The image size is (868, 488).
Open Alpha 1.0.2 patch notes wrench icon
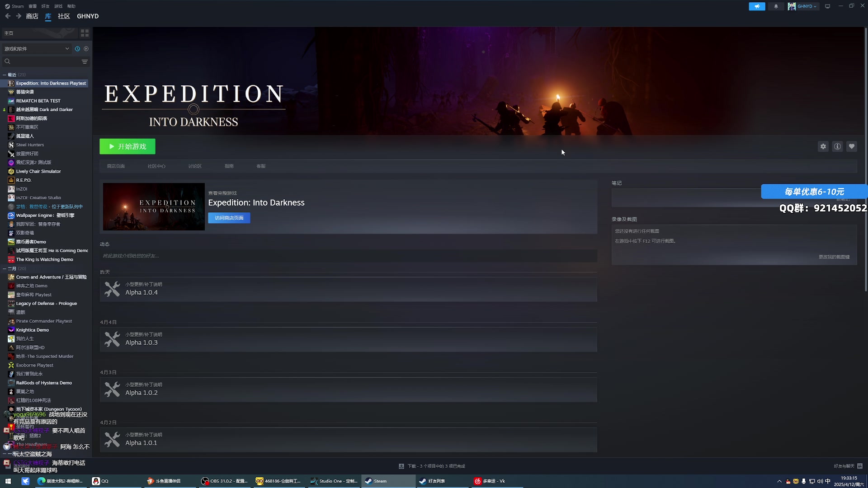click(112, 389)
